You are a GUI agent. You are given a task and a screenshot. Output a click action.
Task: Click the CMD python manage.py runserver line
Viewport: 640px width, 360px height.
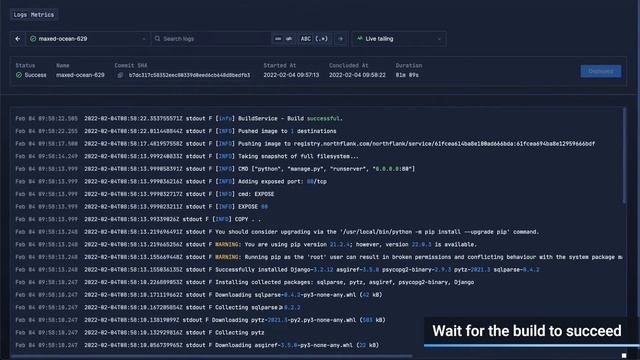215,169
